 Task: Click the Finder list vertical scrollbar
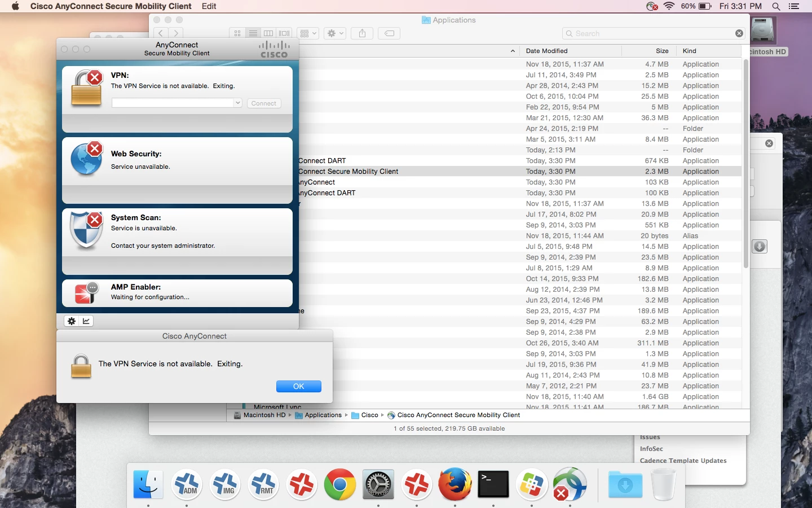tap(745, 164)
